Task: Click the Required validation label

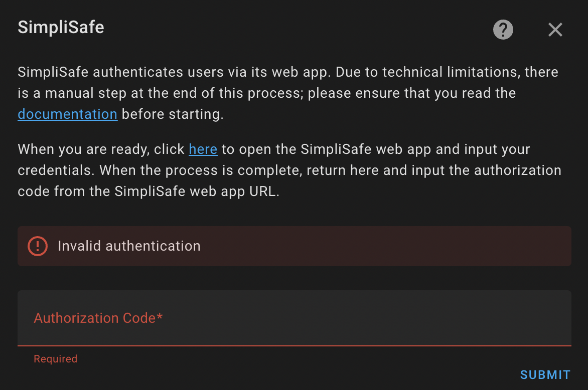Action: 55,358
